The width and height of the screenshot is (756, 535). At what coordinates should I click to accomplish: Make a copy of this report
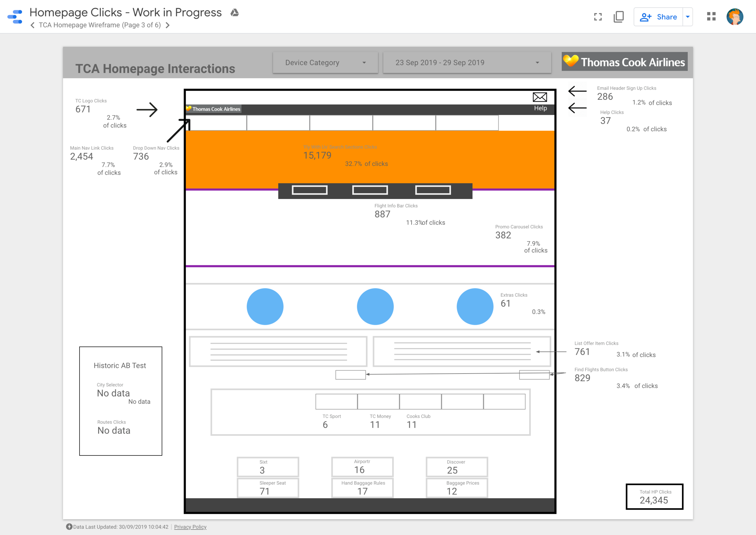point(619,17)
